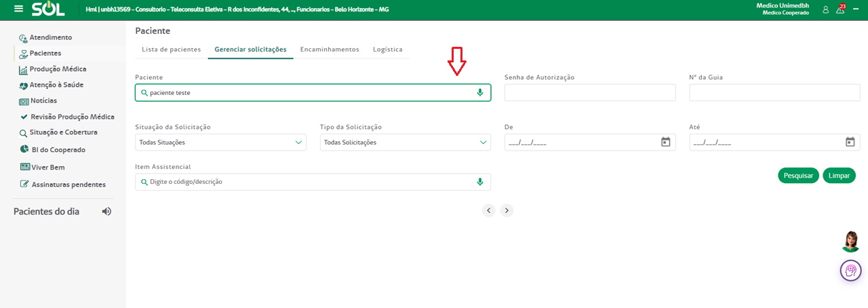Click the Pesquisar button
Image resolution: width=868 pixels, height=308 pixels.
[x=798, y=175]
